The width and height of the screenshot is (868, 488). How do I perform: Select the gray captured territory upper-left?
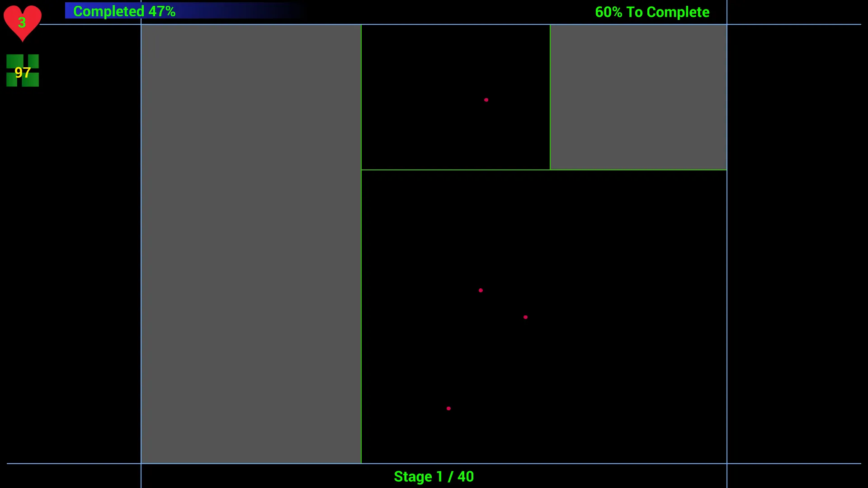[x=251, y=244]
